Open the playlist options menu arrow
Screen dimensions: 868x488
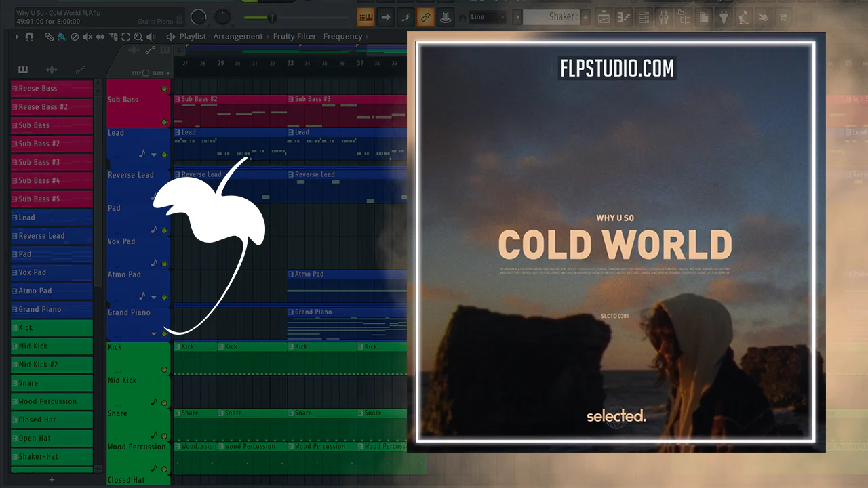16,37
